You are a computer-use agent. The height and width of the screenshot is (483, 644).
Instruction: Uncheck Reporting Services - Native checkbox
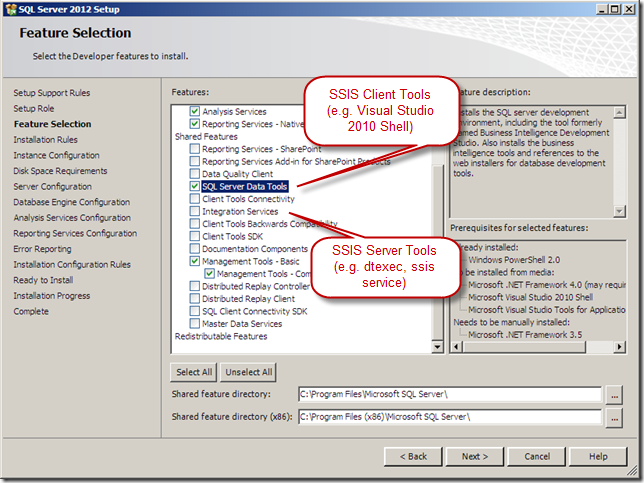point(195,124)
